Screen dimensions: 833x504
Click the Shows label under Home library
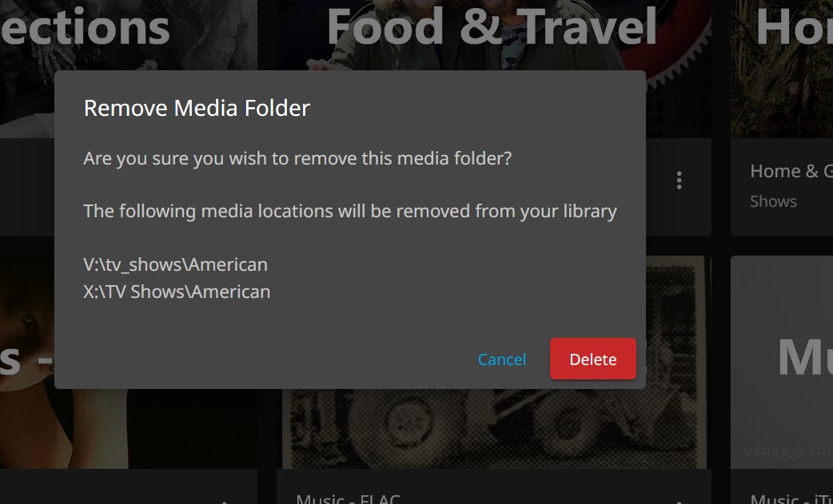point(774,201)
